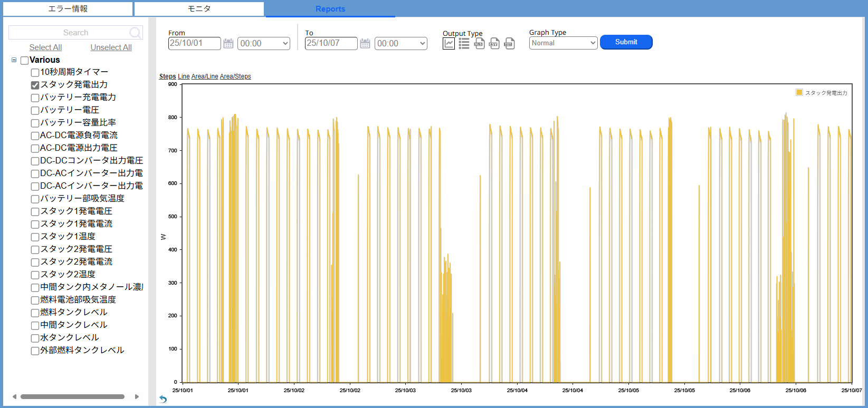Check the 燃料タンクレベル checkbox

pyautogui.click(x=35, y=313)
